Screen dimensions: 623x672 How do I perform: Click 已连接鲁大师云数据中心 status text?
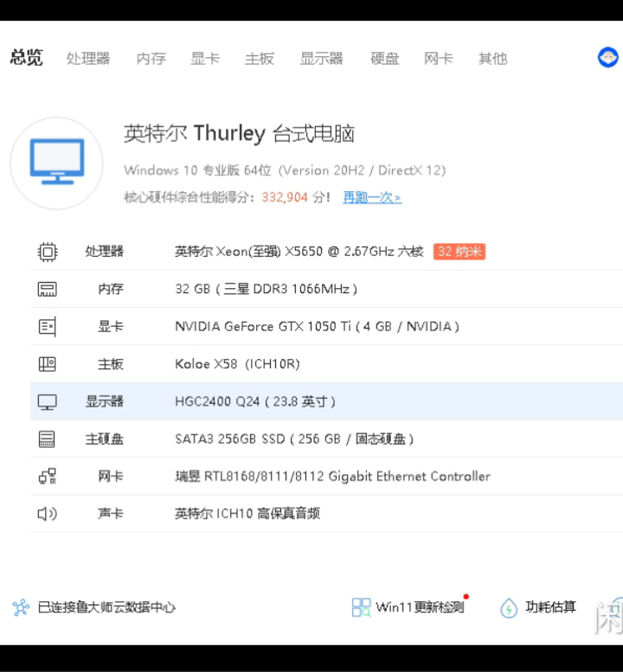pos(106,607)
